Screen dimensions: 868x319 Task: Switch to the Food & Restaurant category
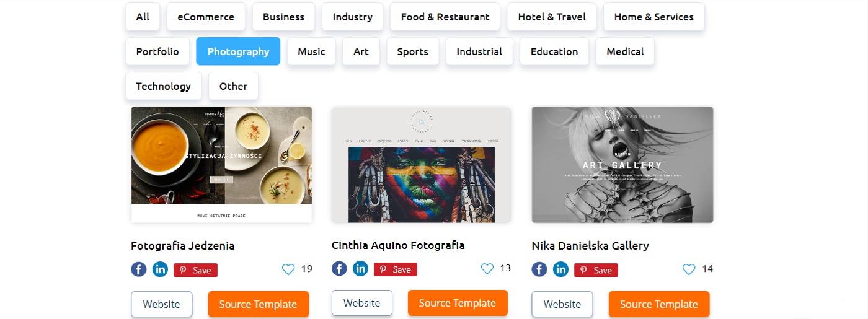point(445,17)
